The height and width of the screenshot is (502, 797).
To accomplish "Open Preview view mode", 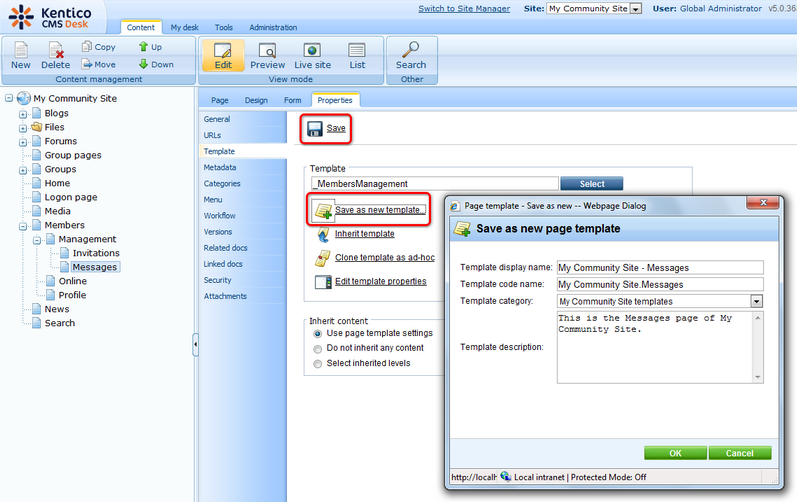I will (x=267, y=50).
